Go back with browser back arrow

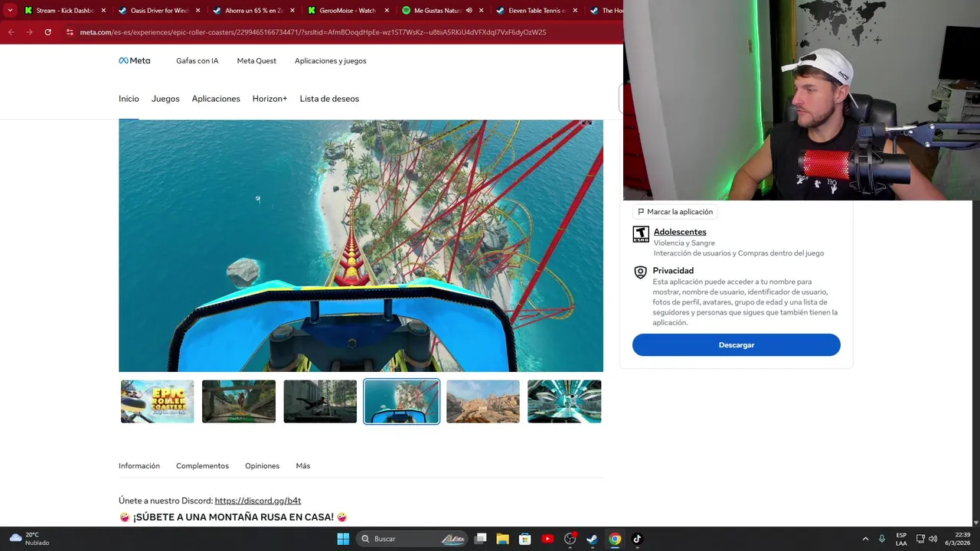click(x=11, y=32)
